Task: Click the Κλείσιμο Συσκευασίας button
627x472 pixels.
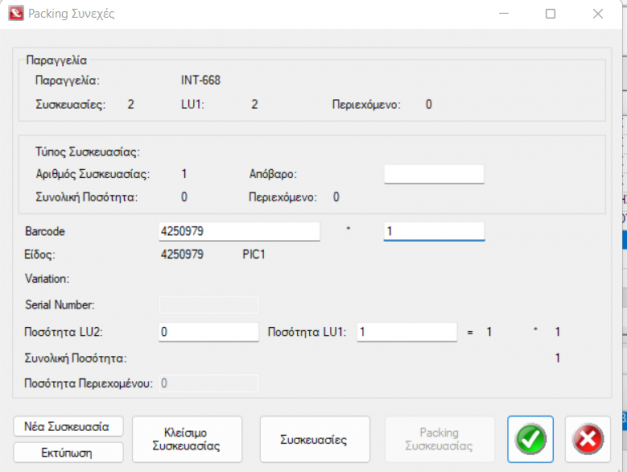Action: [x=187, y=439]
